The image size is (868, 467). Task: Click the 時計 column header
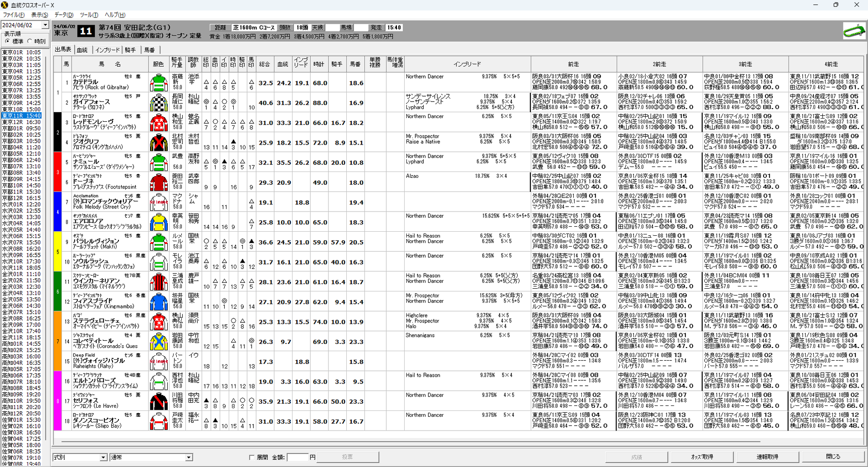319,64
